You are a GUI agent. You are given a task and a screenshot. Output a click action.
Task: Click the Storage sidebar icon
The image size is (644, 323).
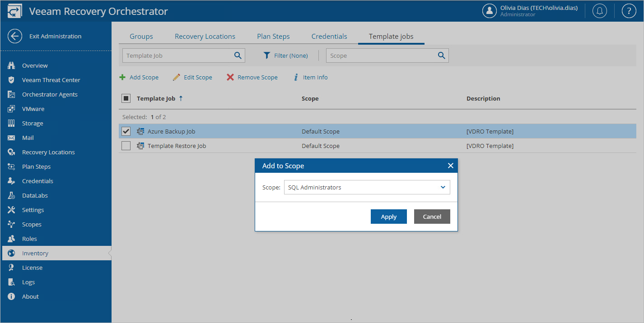(12, 123)
